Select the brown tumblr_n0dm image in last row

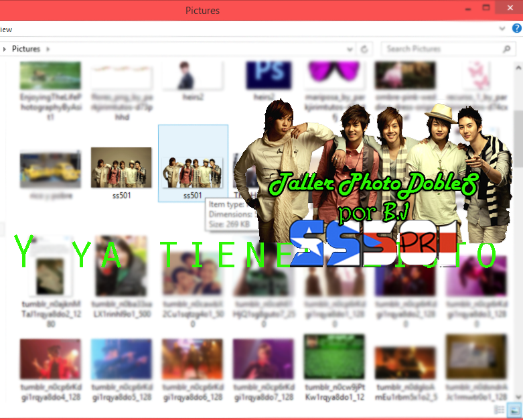(477, 367)
